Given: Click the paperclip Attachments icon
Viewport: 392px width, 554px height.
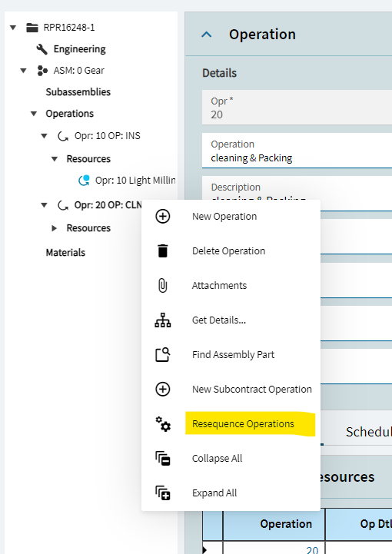Looking at the screenshot, I should [x=163, y=286].
